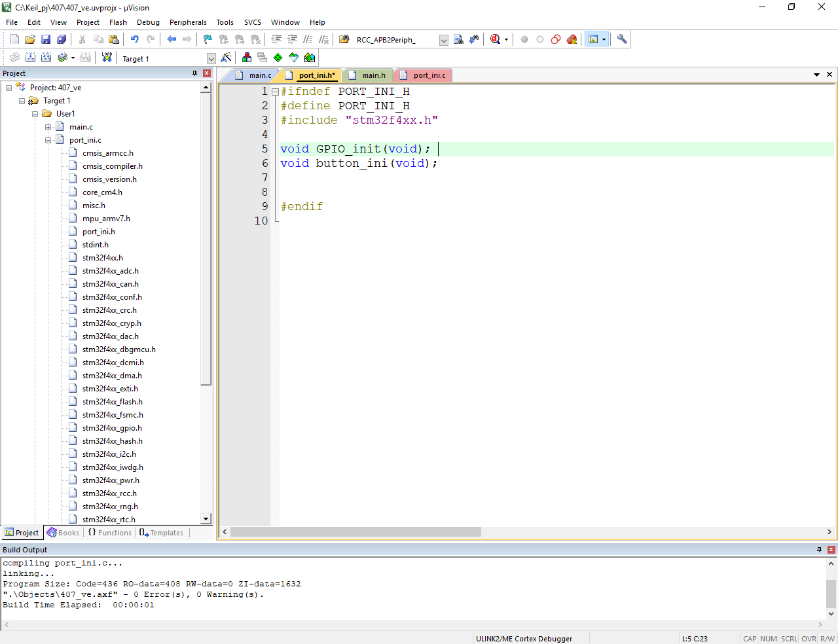Switch to the main.h editor tab
Screen dimensions: 838x644
(367, 75)
